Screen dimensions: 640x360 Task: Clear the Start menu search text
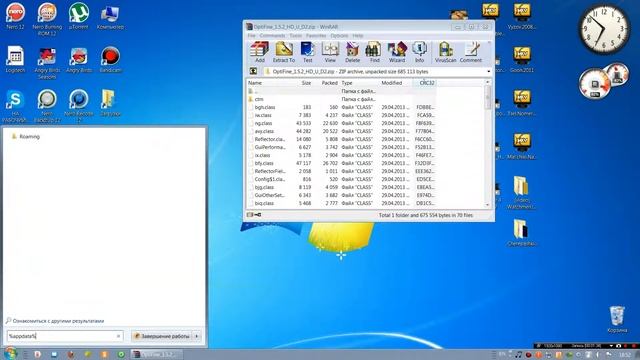(x=119, y=336)
